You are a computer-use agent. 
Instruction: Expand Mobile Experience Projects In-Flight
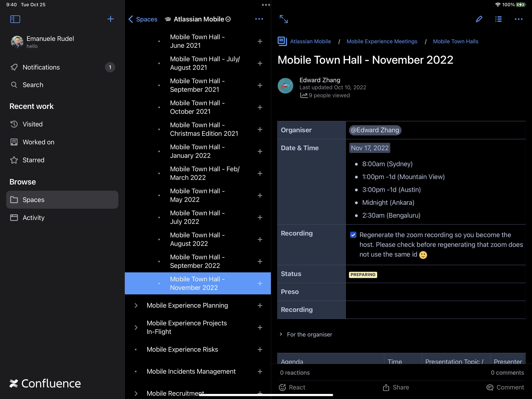coord(136,327)
